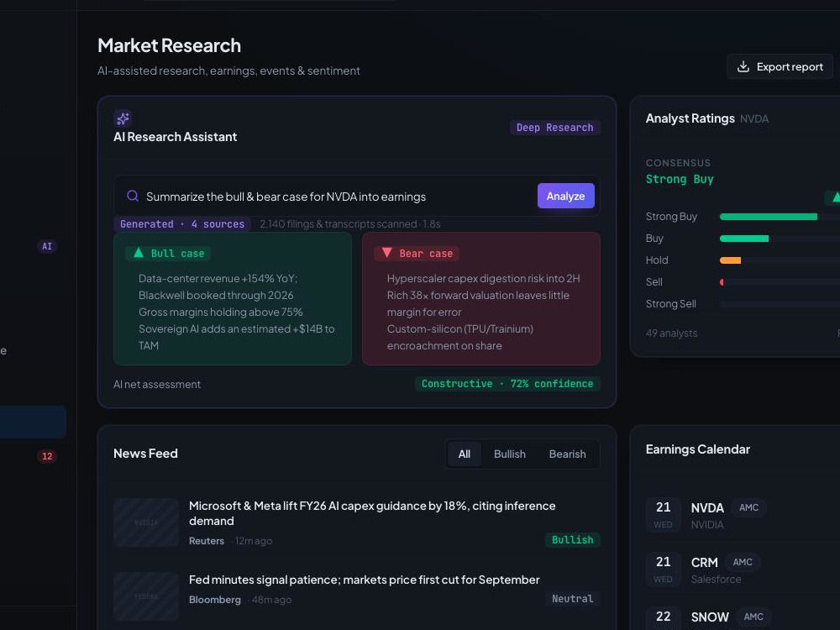Click the green up-triangle in Bull case
This screenshot has width=840, height=630.
139,252
